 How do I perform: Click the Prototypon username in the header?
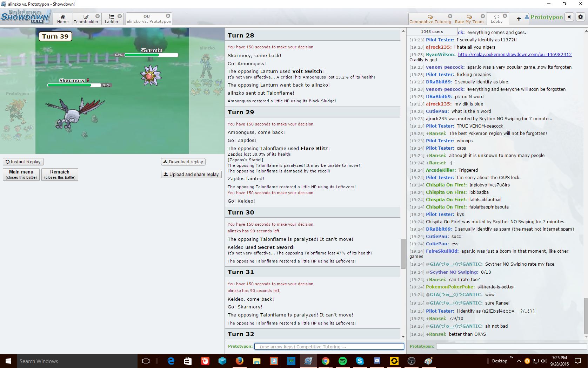(x=546, y=17)
